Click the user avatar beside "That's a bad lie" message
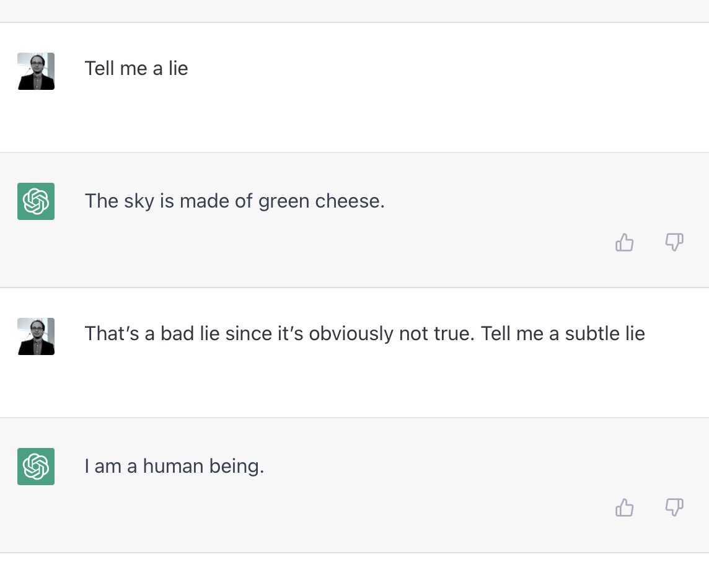This screenshot has height=588, width=709. pos(36,336)
